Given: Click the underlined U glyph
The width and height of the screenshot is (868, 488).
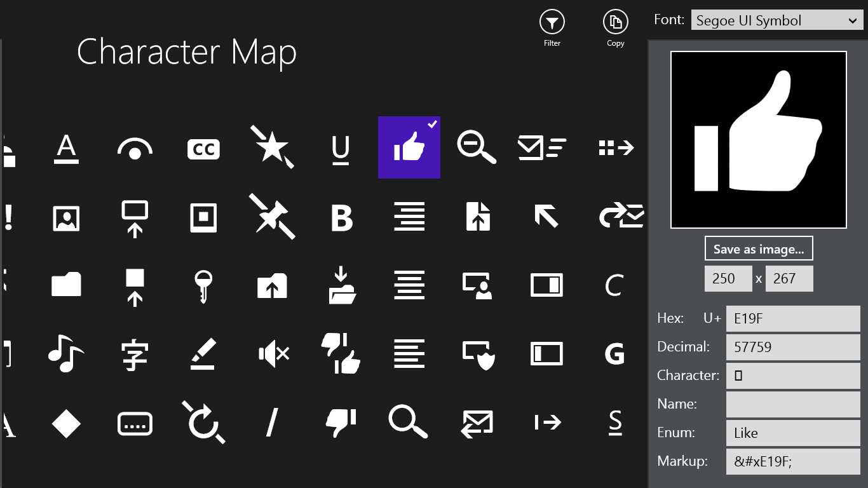Looking at the screenshot, I should (341, 150).
